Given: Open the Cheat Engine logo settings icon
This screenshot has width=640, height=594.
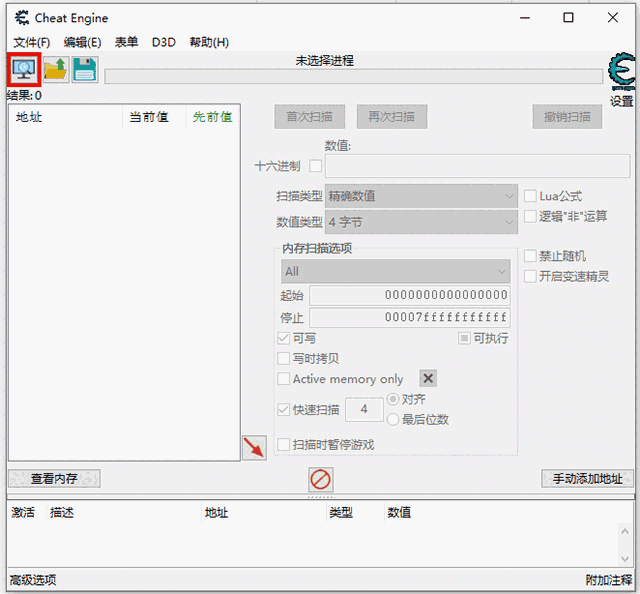Looking at the screenshot, I should 622,72.
